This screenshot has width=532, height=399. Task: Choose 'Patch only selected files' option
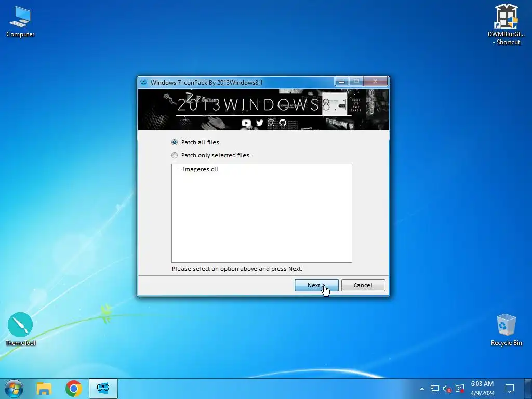(175, 155)
